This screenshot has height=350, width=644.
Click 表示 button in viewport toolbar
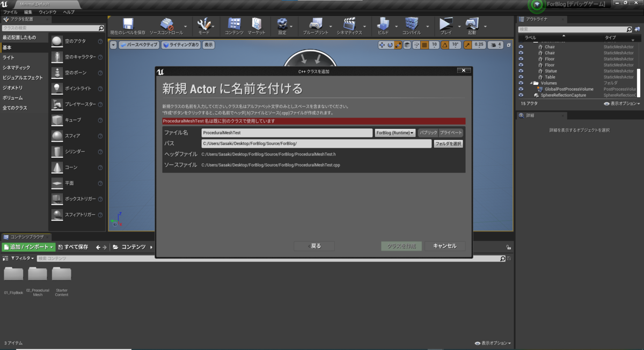(x=209, y=45)
